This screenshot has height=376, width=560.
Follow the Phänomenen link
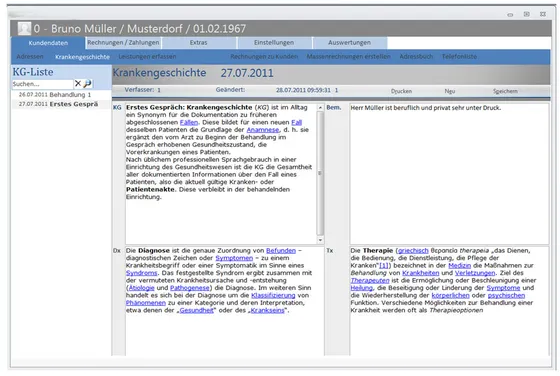(146, 303)
